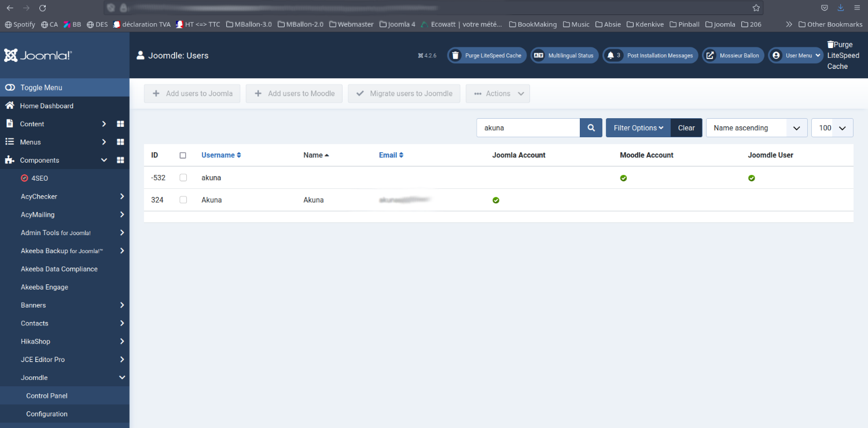The width and height of the screenshot is (868, 428).
Task: Click the Components dashboard grid icon
Action: pos(120,160)
